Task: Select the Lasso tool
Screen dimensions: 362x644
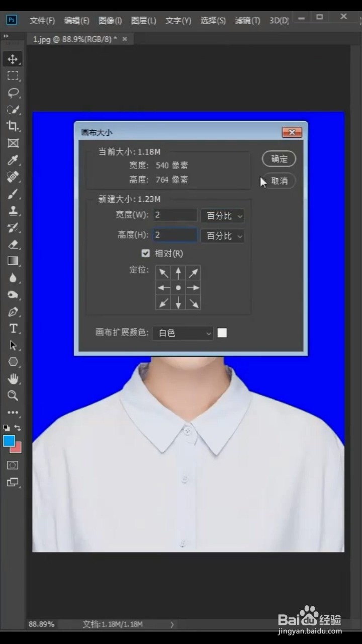Action: click(13, 93)
